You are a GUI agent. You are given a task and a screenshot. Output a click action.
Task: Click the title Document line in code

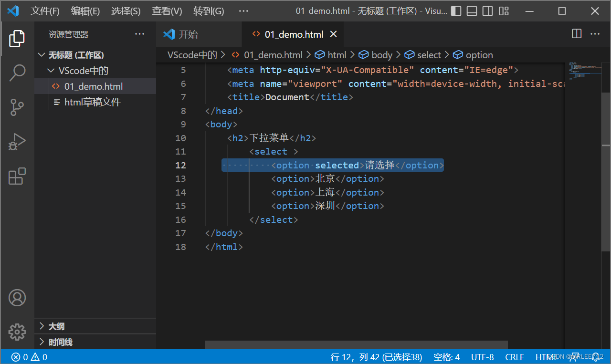[290, 97]
